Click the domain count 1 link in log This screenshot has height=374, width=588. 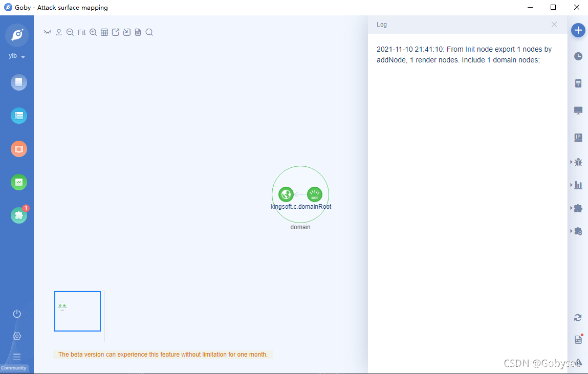coord(489,60)
